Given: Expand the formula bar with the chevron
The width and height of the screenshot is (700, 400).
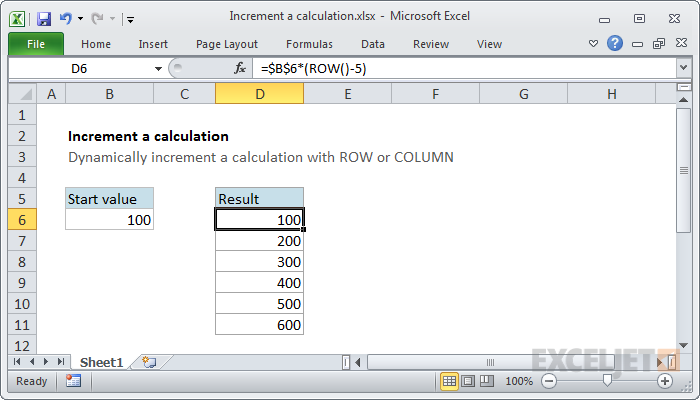Looking at the screenshot, I should [683, 68].
